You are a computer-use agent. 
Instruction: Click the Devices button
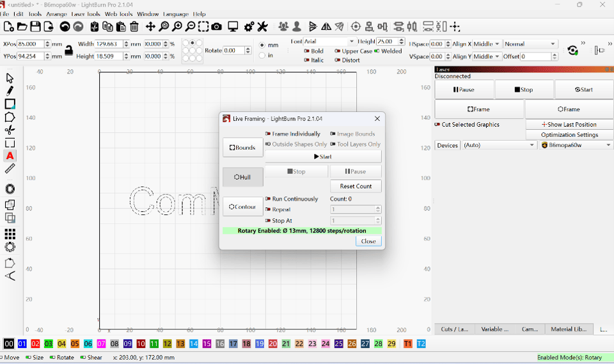click(447, 145)
